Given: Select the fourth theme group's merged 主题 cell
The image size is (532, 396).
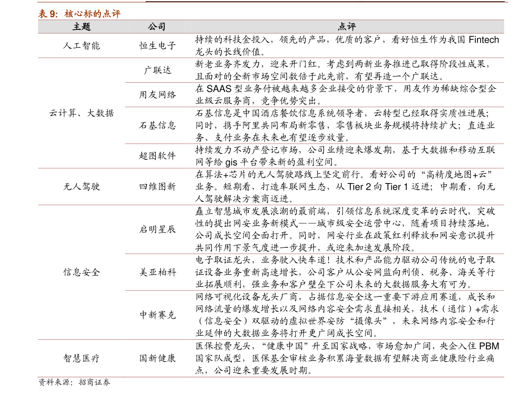Looking at the screenshot, I should coord(81,272).
